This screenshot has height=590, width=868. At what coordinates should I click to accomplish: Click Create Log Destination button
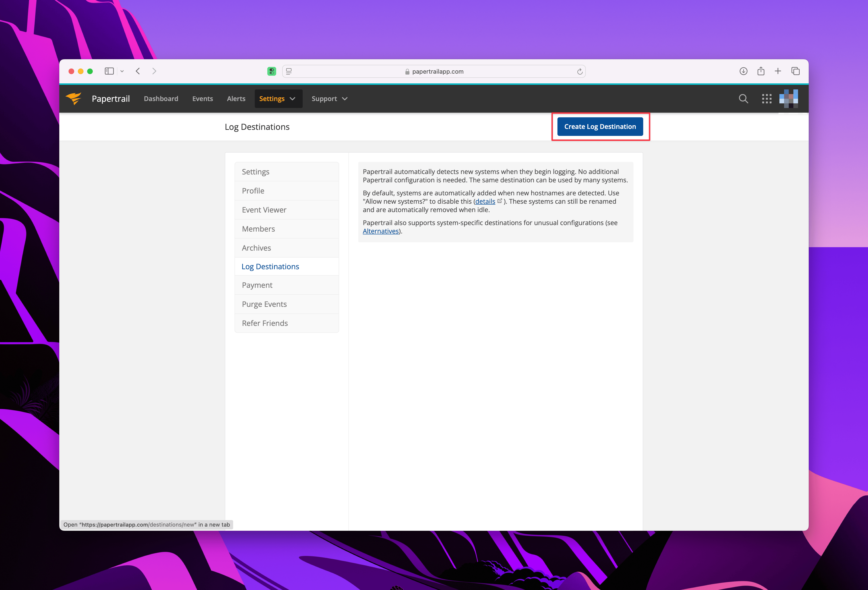[x=600, y=127]
